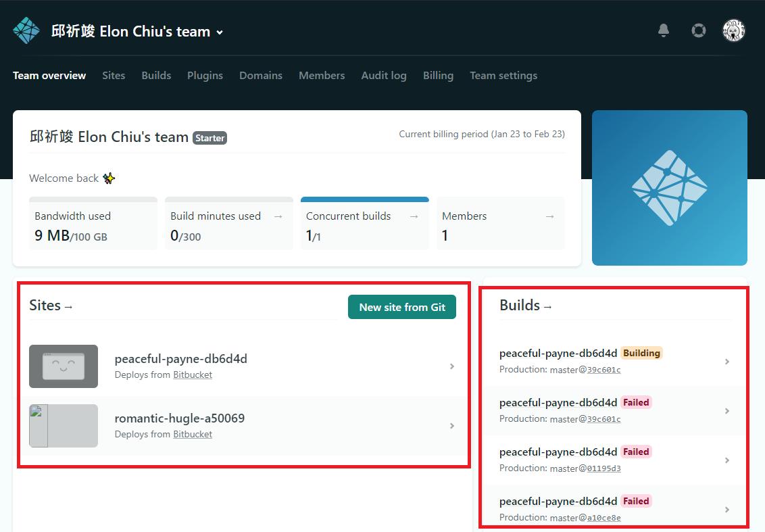The width and height of the screenshot is (765, 532).
Task: Click the New site from Git button
Action: point(402,307)
